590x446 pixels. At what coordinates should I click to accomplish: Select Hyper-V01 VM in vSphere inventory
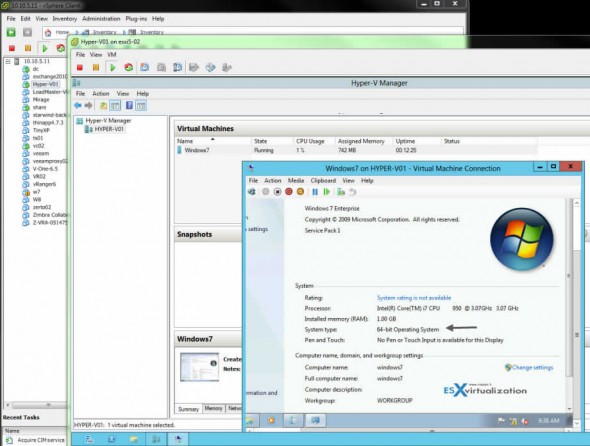pyautogui.click(x=45, y=84)
